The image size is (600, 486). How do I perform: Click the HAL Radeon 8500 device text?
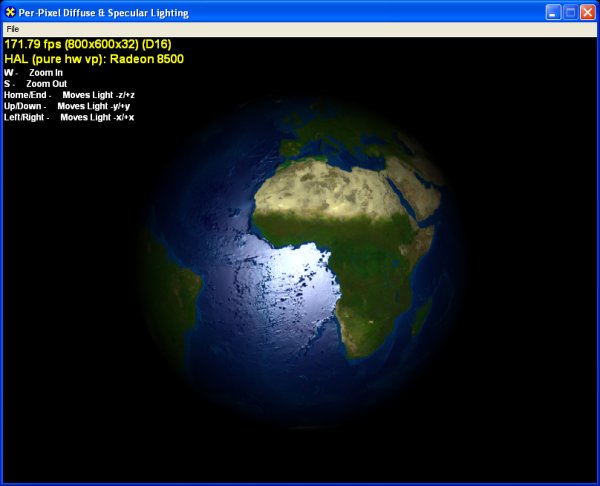pos(94,59)
